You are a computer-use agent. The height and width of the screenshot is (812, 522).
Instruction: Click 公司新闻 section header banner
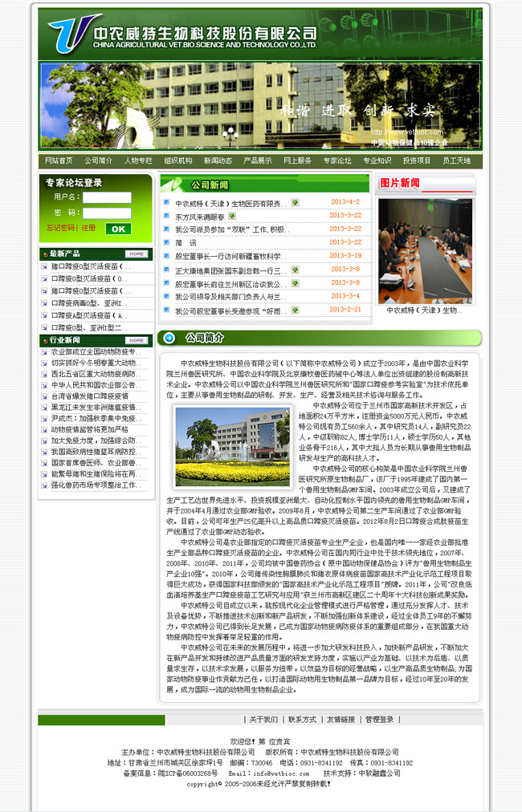(264, 185)
